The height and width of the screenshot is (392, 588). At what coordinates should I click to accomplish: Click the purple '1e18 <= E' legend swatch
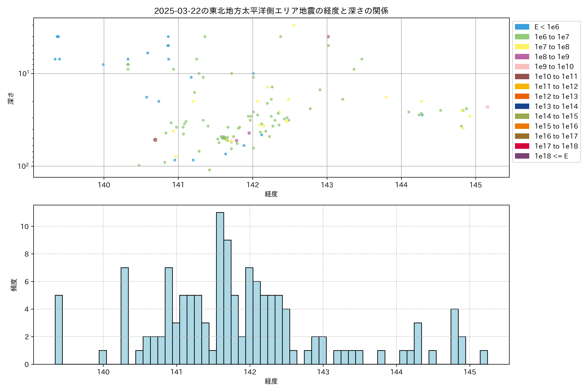(x=522, y=156)
